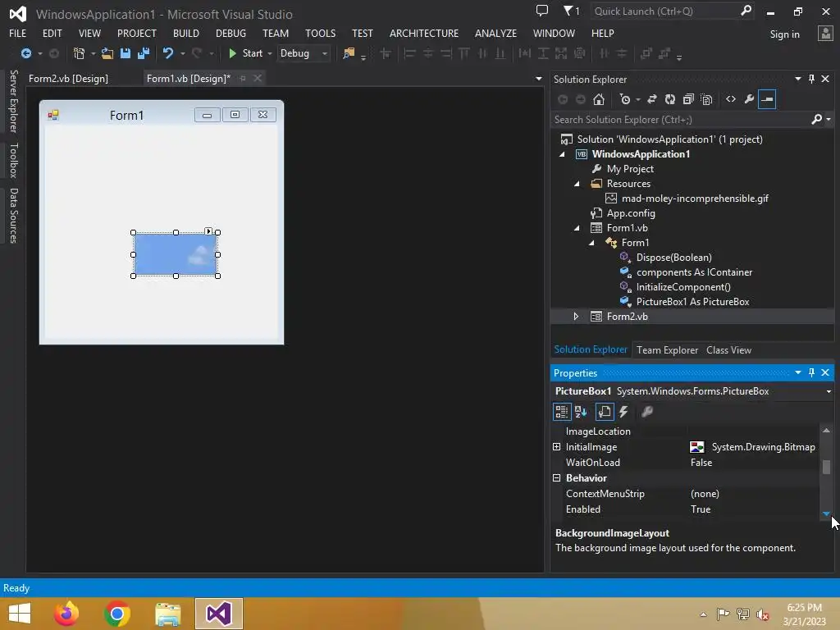
Task: Show Events with the lightning bolt icon
Action: pos(623,412)
